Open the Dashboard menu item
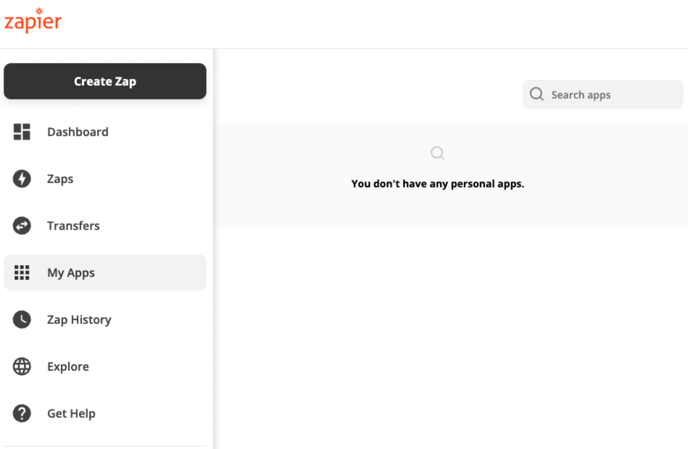 [x=105, y=132]
